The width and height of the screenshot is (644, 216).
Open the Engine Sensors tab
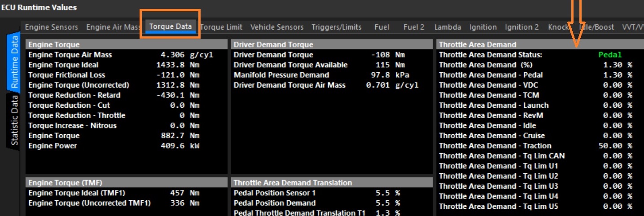pyautogui.click(x=51, y=27)
